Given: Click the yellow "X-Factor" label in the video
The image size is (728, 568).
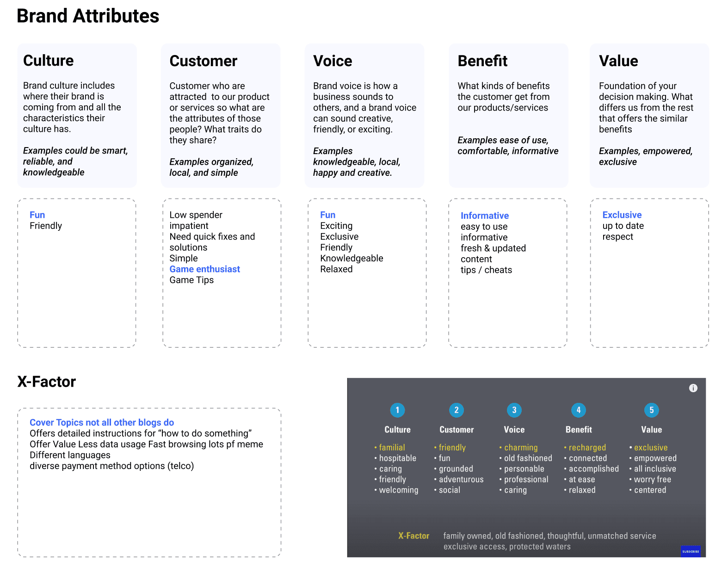Looking at the screenshot, I should tap(414, 536).
